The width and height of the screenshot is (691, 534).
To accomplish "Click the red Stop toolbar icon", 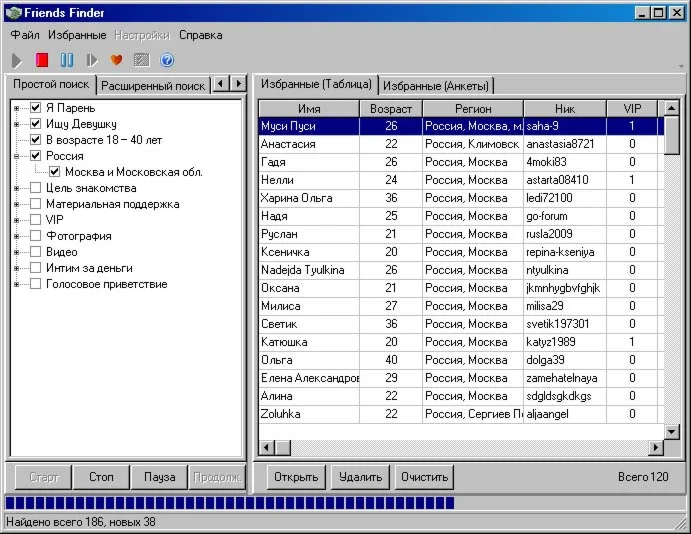I will (x=42, y=60).
